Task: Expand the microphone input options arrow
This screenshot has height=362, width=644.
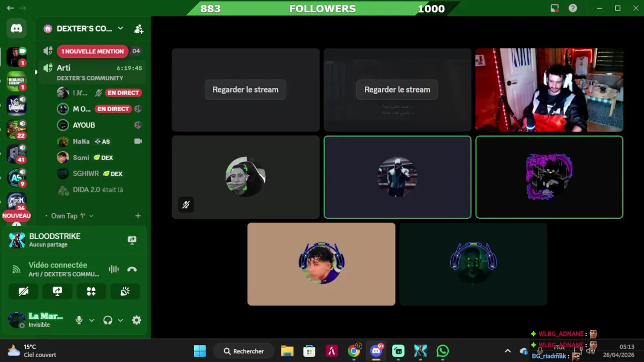Action: [x=92, y=320]
